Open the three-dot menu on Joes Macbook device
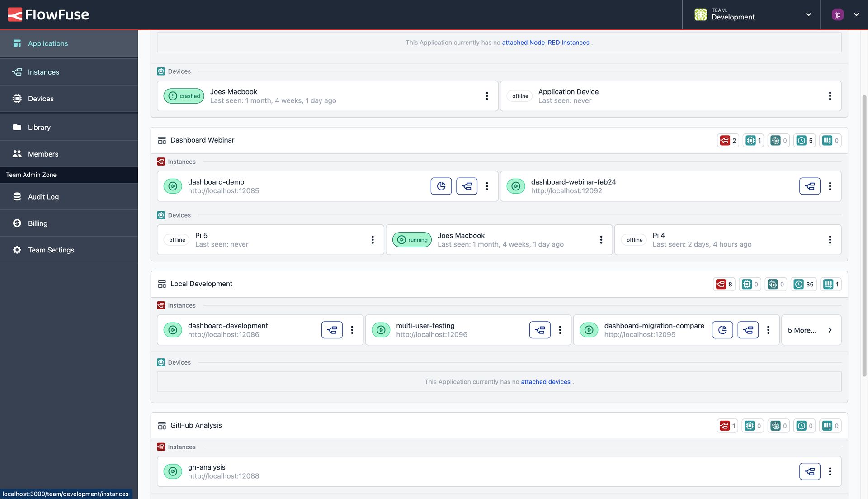This screenshot has width=868, height=499. (x=487, y=95)
